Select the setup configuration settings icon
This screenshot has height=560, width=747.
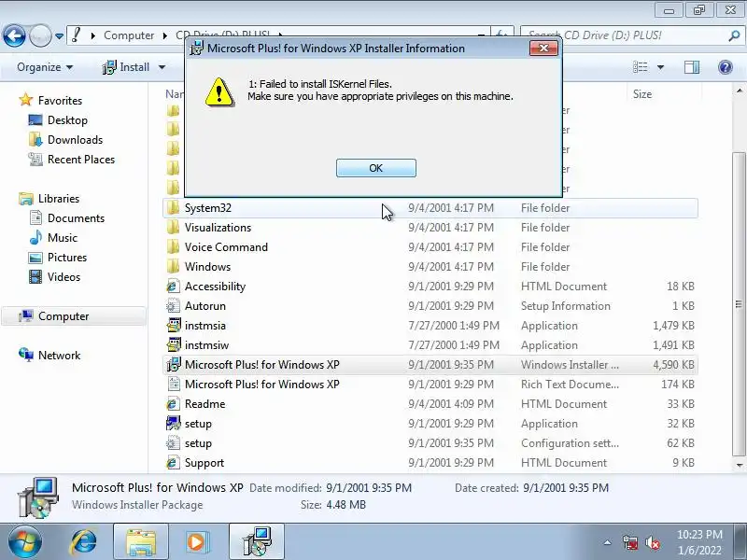tap(174, 442)
